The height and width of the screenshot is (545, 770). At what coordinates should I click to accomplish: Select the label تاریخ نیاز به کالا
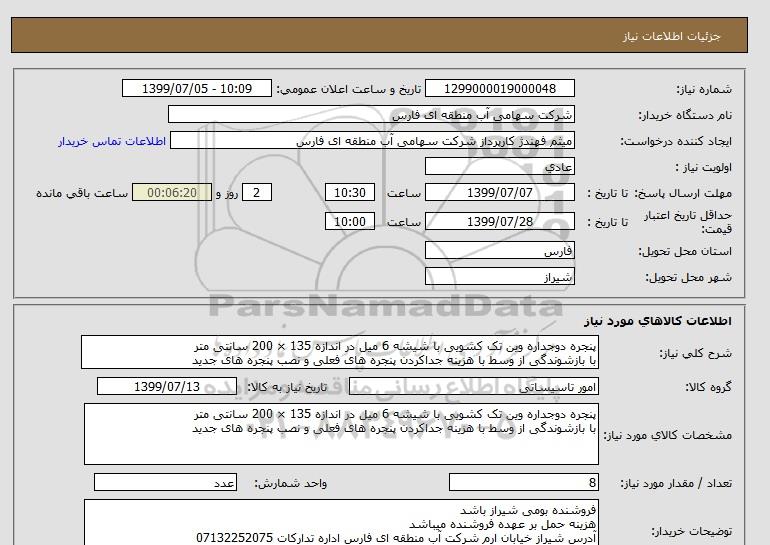[x=287, y=387]
